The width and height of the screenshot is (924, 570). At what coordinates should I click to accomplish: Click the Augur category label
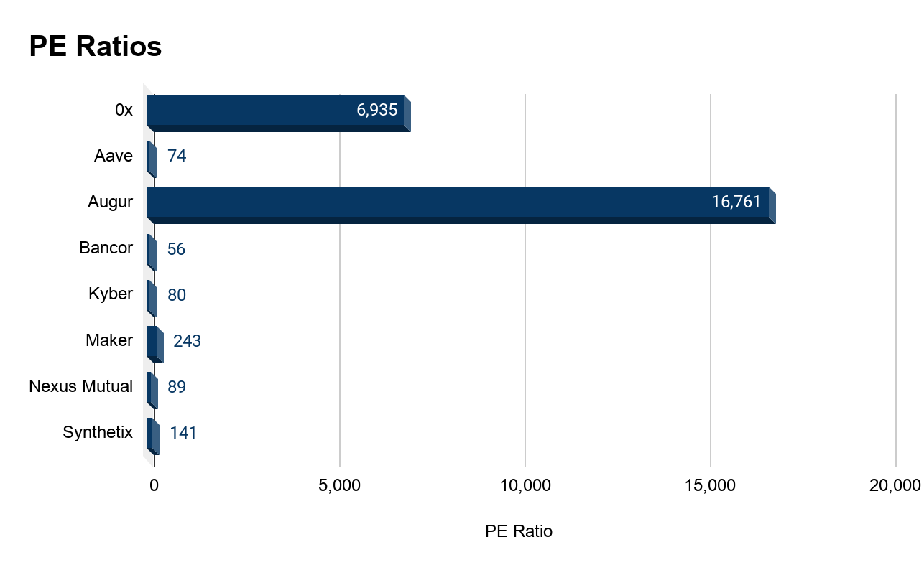click(x=110, y=202)
